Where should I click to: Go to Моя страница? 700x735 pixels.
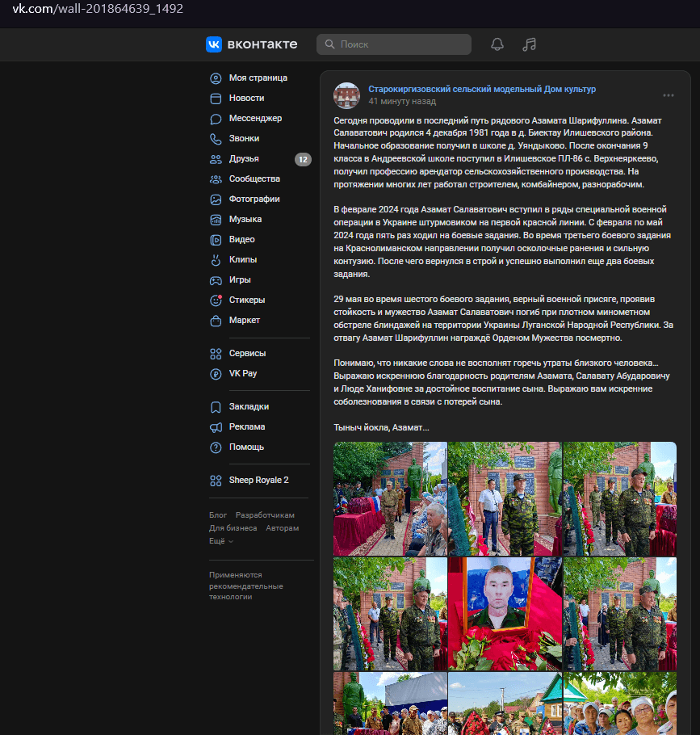tap(258, 78)
